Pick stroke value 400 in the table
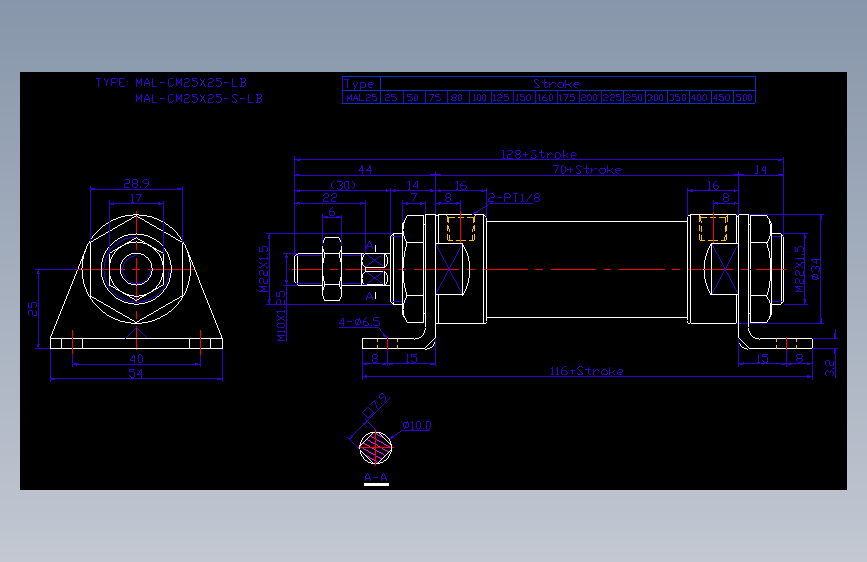The width and height of the screenshot is (867, 562). click(x=700, y=98)
